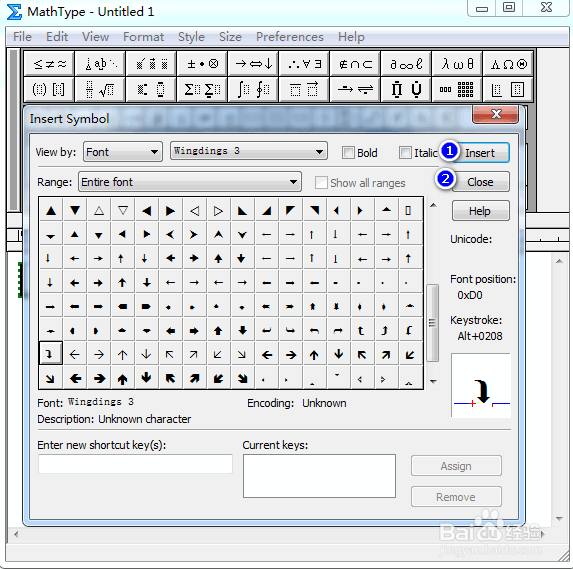
Task: Select the bold southeast arrow in the last row
Action: 242,378
